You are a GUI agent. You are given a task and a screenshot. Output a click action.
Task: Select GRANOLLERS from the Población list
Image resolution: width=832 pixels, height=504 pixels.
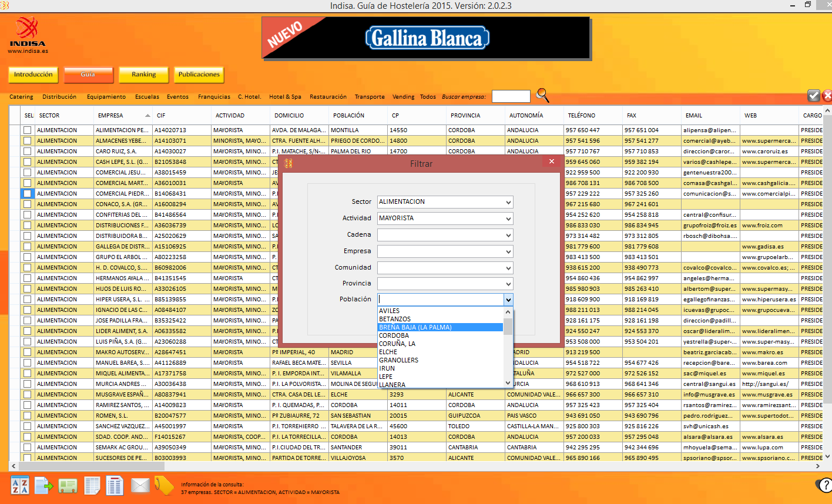pyautogui.click(x=440, y=360)
